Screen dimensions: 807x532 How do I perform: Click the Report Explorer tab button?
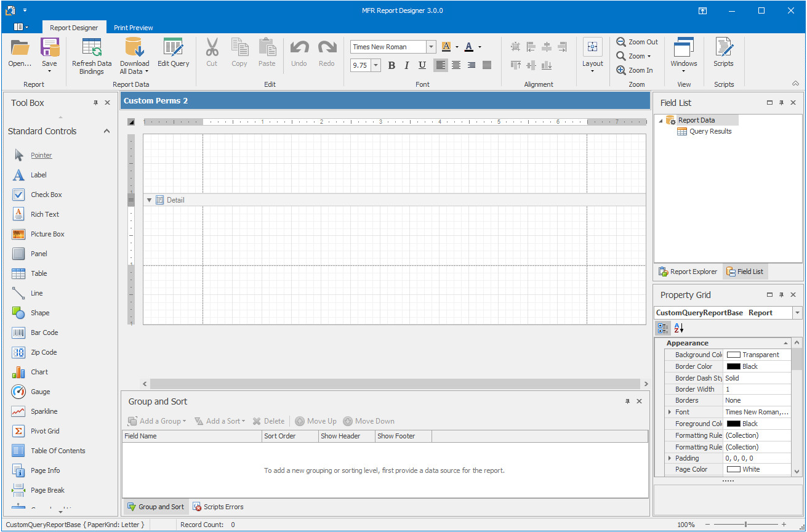point(688,272)
